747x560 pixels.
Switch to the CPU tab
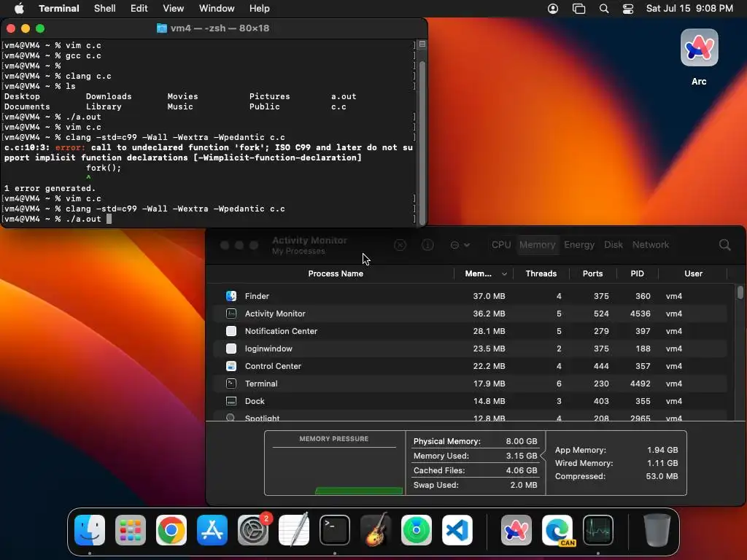pos(501,245)
